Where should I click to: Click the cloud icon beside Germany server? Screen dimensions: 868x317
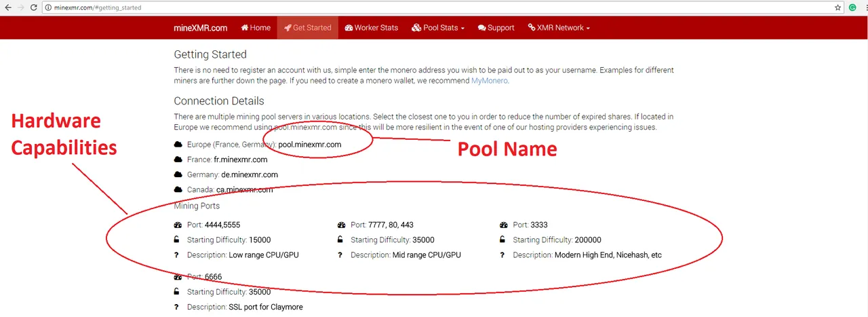tap(178, 174)
